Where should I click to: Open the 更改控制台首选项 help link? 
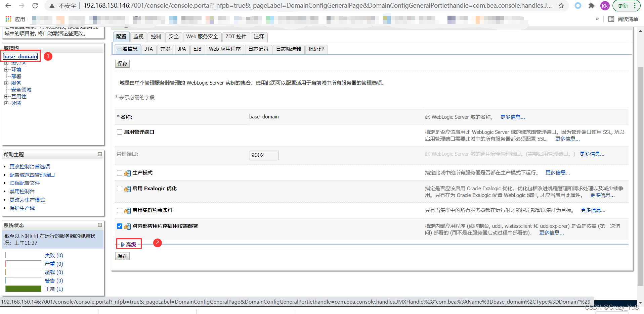[30, 166]
